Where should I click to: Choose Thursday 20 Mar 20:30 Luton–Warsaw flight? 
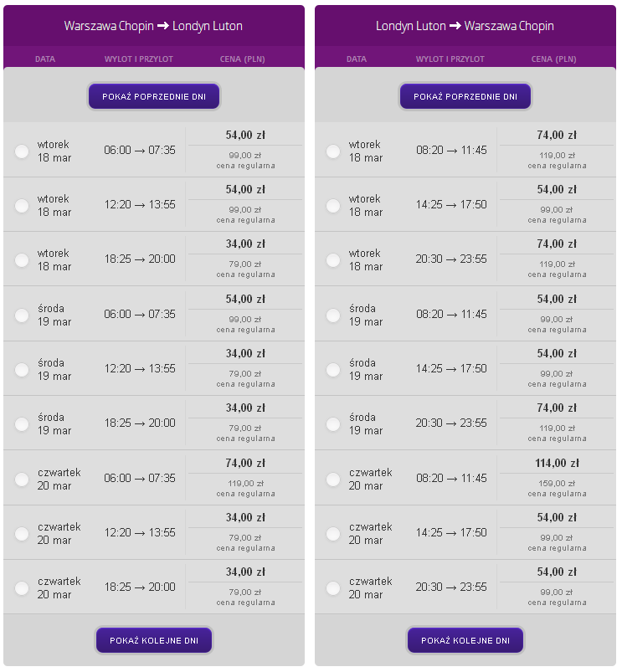tap(333, 588)
